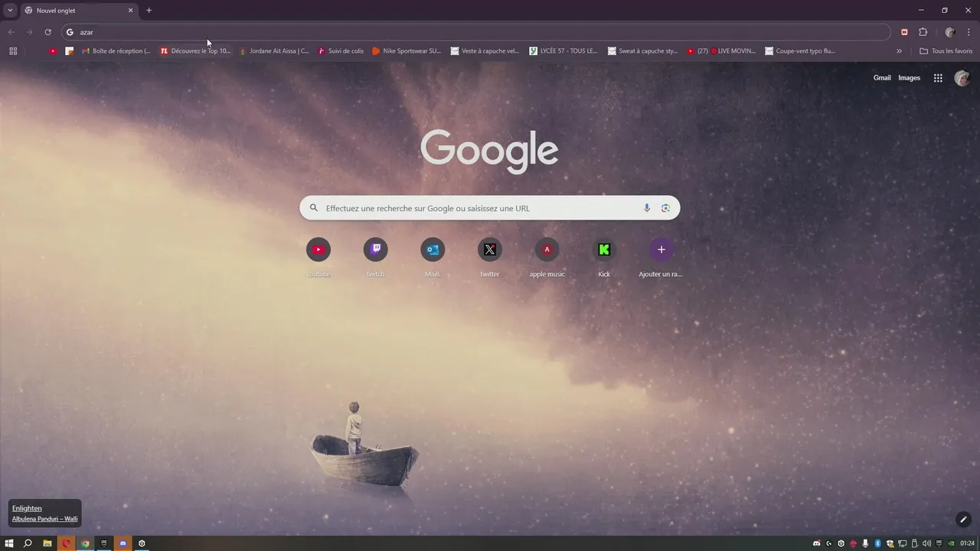Open the Discord taskbar app
Viewport: 980px width, 551px height.
pos(122,543)
